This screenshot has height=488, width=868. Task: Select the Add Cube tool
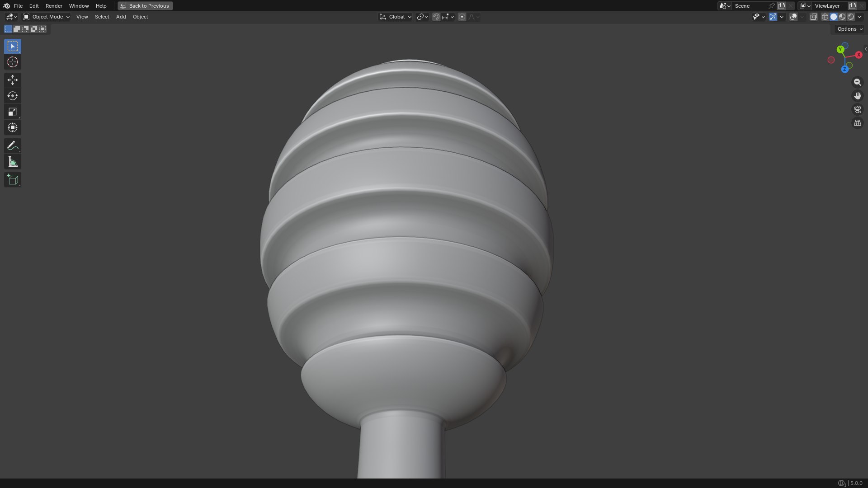(13, 179)
